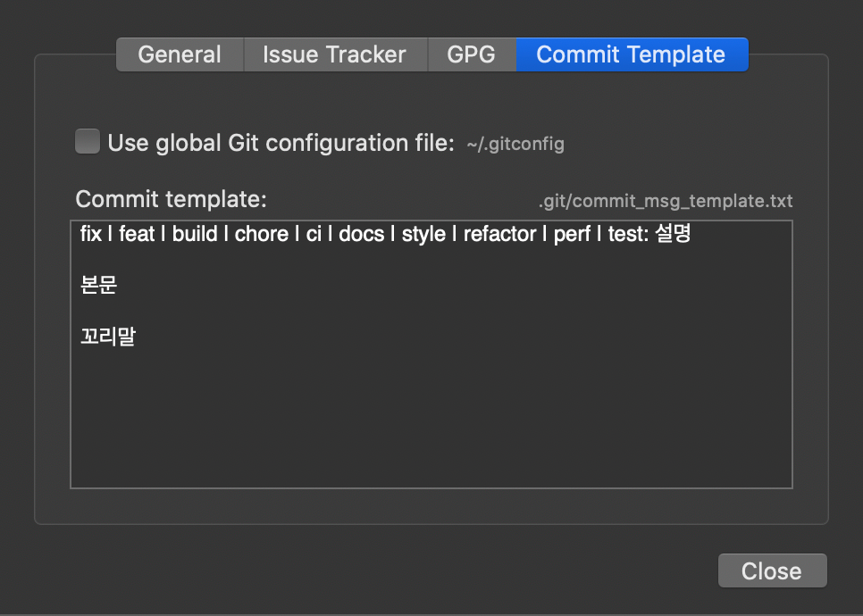The height and width of the screenshot is (616, 863).
Task: Click the word refactor in the template
Action: (x=499, y=234)
